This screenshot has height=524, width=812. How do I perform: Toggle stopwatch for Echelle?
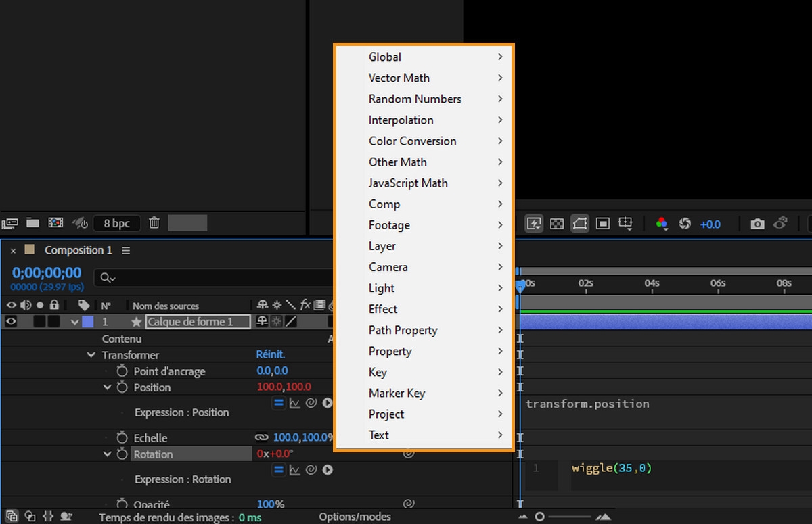[x=122, y=438]
